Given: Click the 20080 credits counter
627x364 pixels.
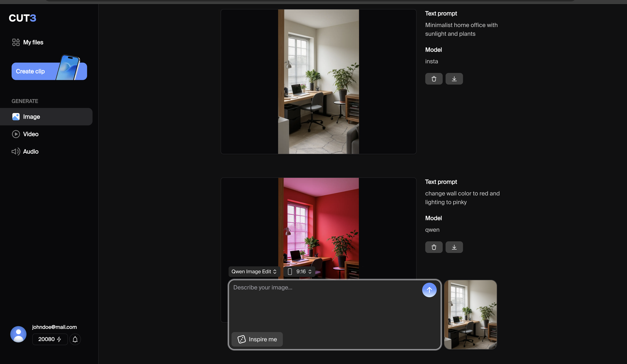Looking at the screenshot, I should pyautogui.click(x=50, y=339).
